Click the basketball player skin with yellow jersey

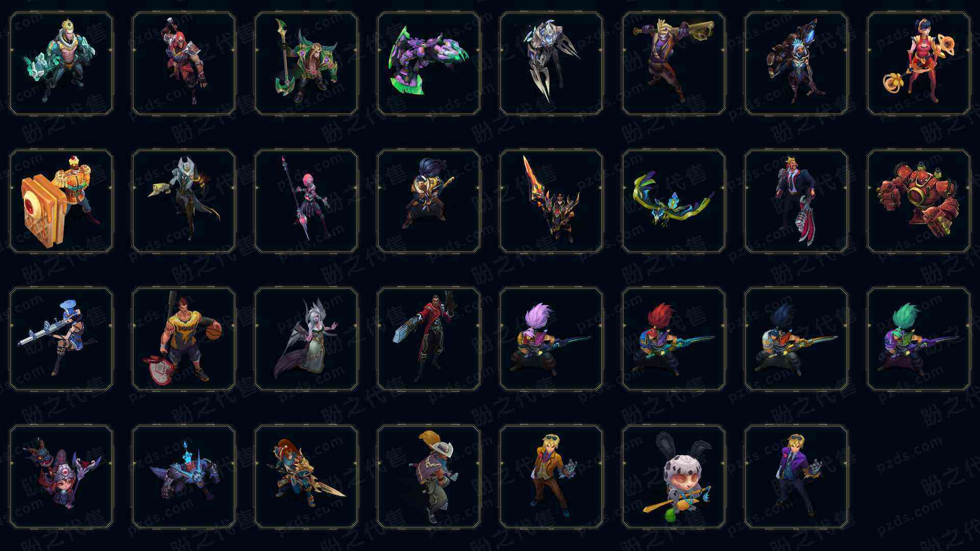(x=183, y=339)
